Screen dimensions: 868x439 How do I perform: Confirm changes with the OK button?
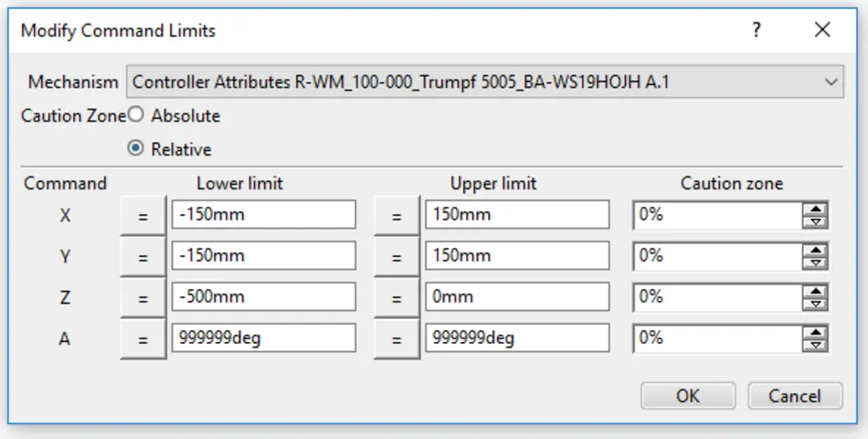687,395
